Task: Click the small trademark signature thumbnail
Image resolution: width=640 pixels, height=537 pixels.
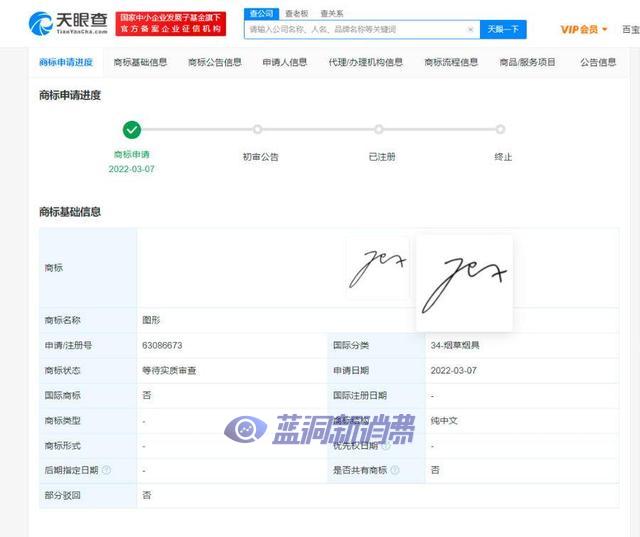Action: 378,268
